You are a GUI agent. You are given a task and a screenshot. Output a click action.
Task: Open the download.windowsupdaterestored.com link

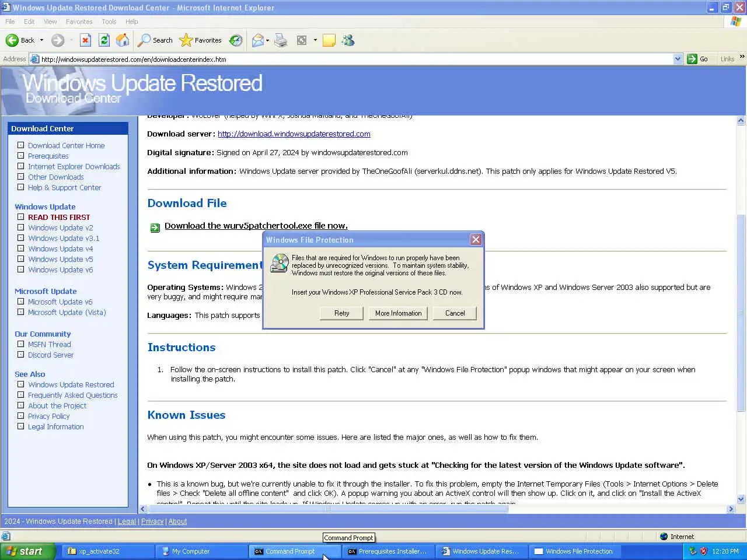click(x=294, y=134)
